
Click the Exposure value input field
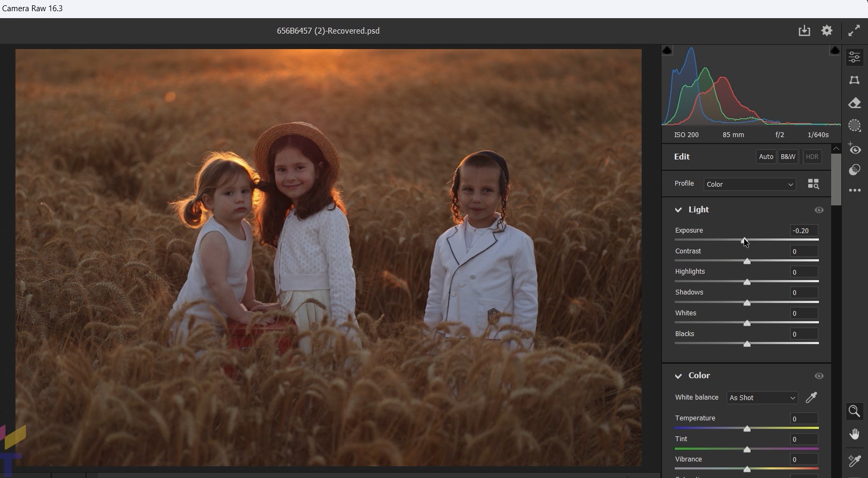(x=803, y=230)
